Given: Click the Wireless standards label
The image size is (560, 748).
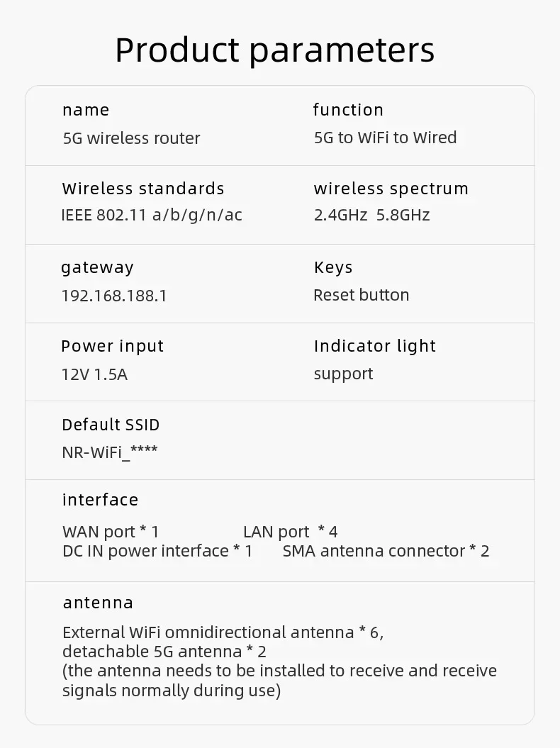Looking at the screenshot, I should point(142,189).
